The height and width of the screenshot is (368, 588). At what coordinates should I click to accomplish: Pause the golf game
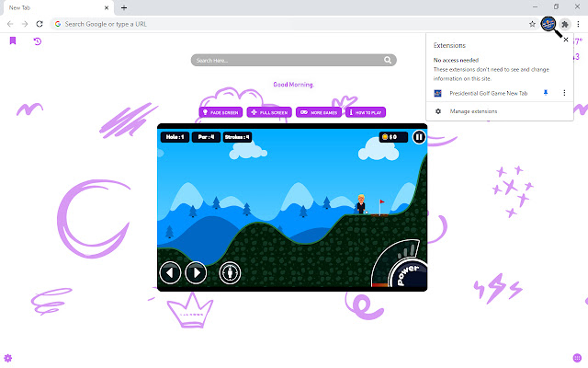[x=419, y=137]
